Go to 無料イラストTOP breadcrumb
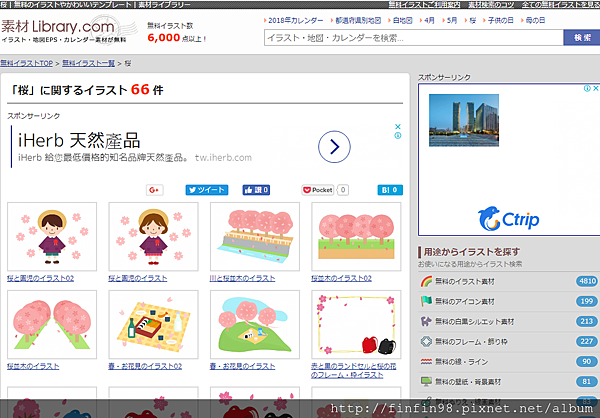 point(26,63)
